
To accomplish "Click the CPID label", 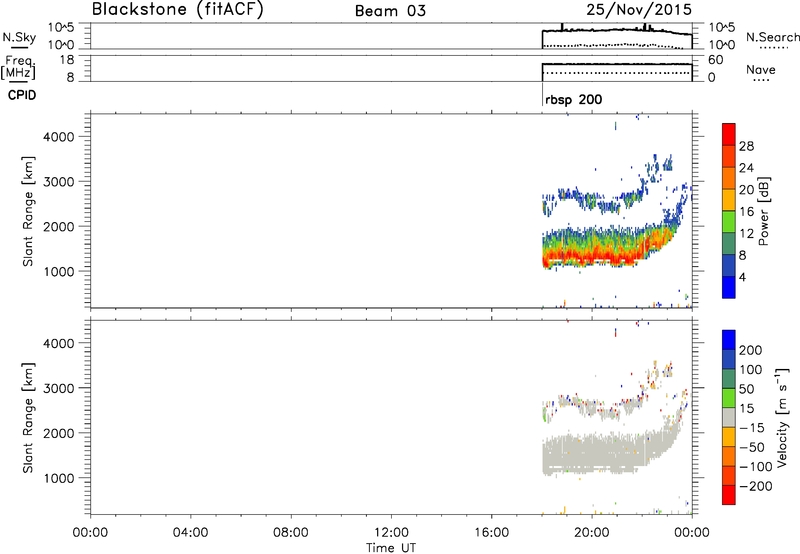I will (22, 95).
